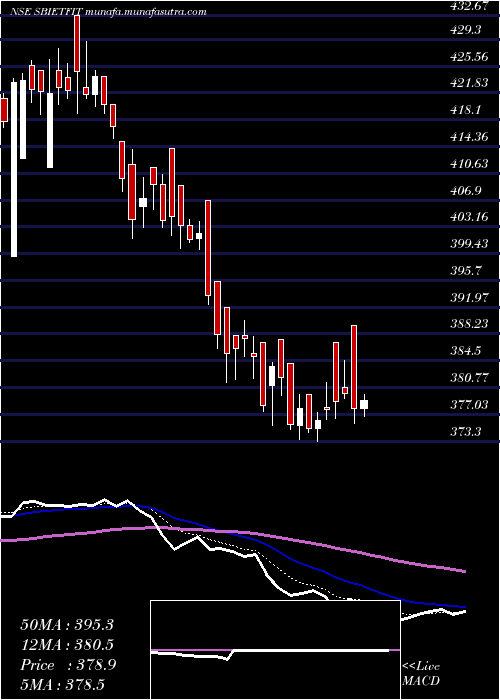Click the 50MA : 395.3 readout

[x=67, y=625]
